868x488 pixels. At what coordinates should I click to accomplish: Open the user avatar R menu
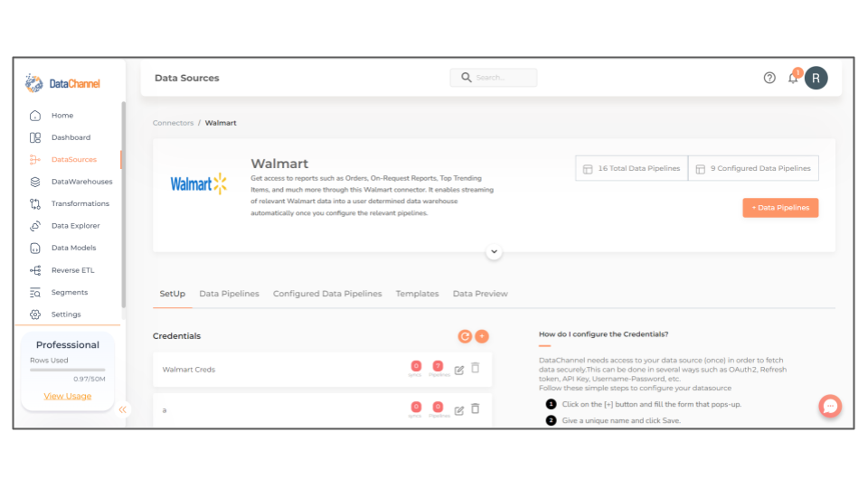[816, 78]
